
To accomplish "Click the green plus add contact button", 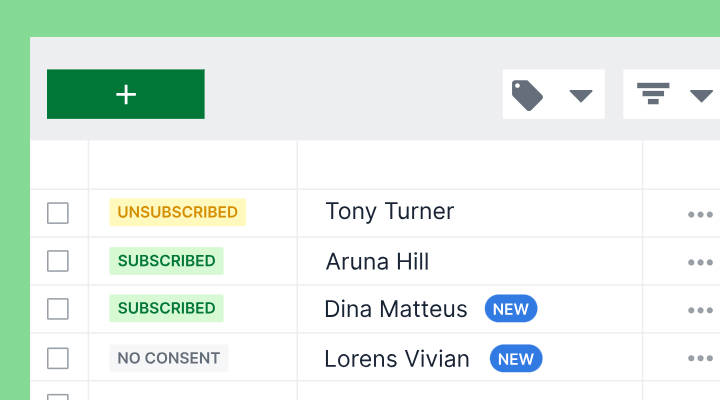I will (x=126, y=94).
